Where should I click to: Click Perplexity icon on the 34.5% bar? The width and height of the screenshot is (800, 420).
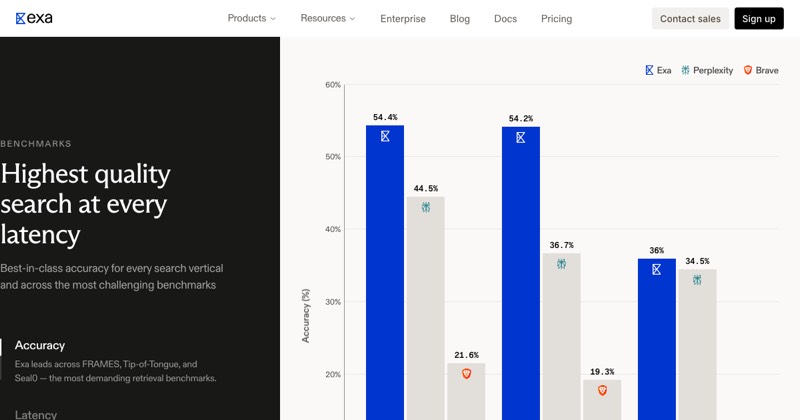(697, 280)
